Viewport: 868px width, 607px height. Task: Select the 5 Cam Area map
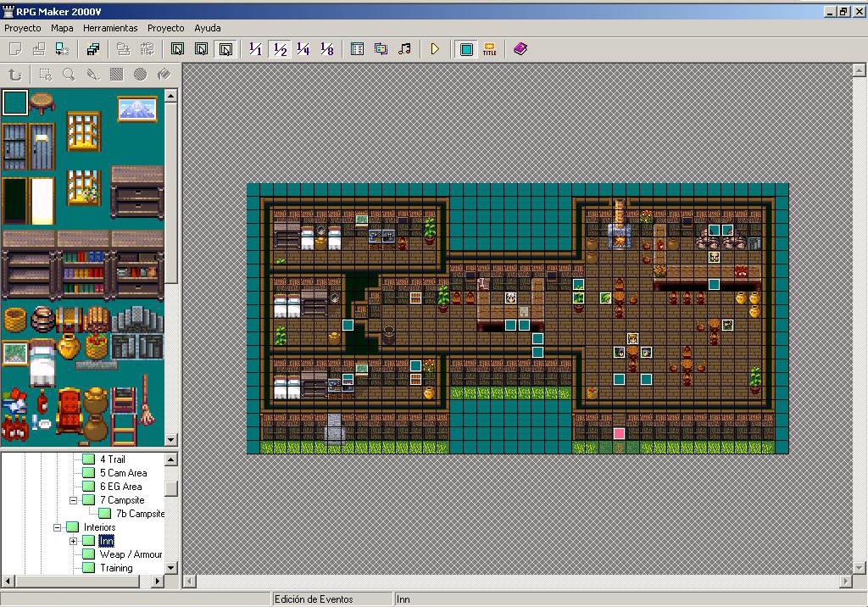pos(123,473)
